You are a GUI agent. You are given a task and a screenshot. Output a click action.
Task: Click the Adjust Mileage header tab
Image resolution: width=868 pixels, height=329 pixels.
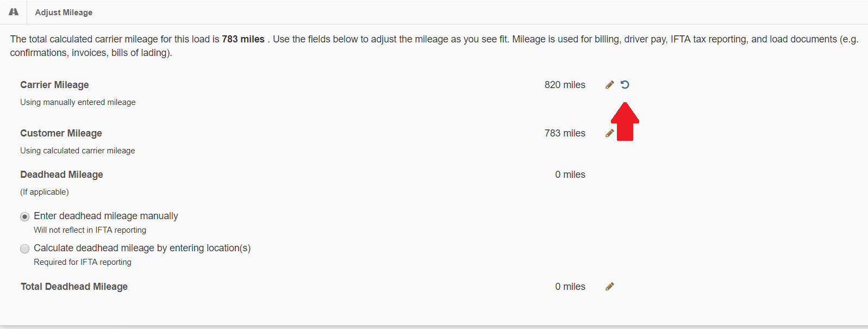(64, 12)
